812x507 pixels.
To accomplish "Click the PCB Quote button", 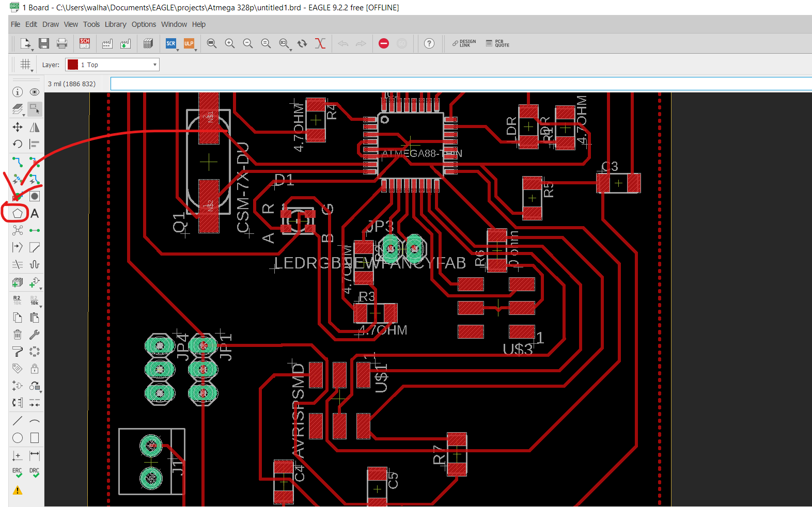I will click(x=498, y=43).
